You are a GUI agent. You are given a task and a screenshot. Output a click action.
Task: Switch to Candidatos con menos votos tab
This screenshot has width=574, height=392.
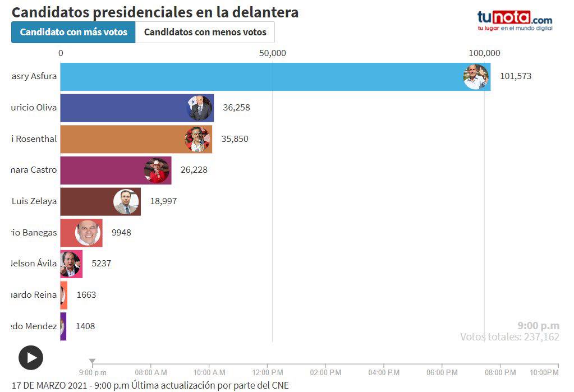coord(205,32)
